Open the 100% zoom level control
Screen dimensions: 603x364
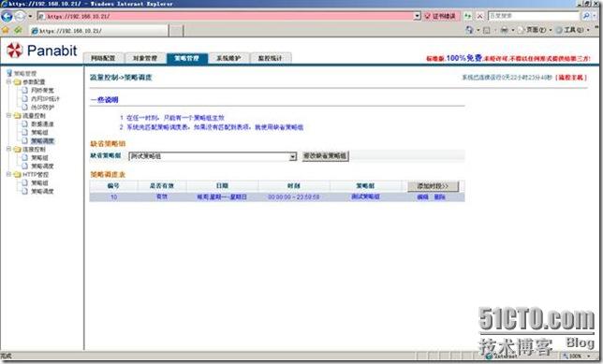pos(577,356)
